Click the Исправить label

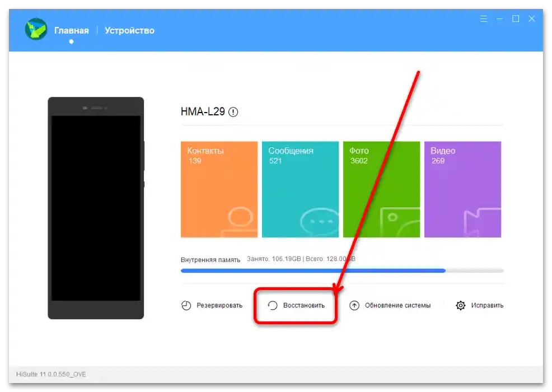coord(487,305)
